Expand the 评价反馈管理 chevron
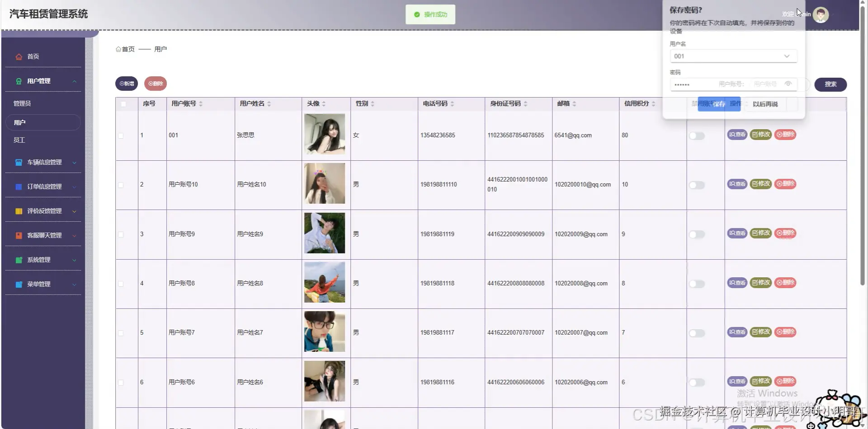868x429 pixels. [75, 211]
